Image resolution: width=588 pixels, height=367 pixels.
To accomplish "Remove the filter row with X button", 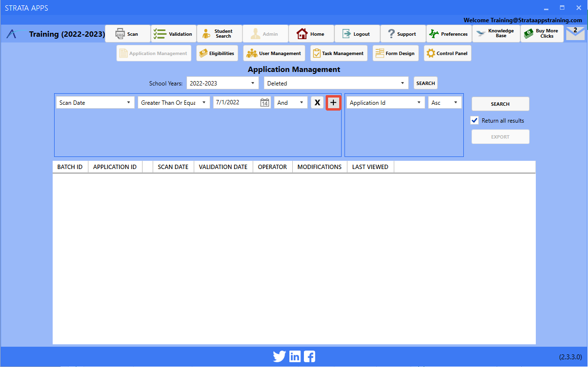I will pos(317,102).
